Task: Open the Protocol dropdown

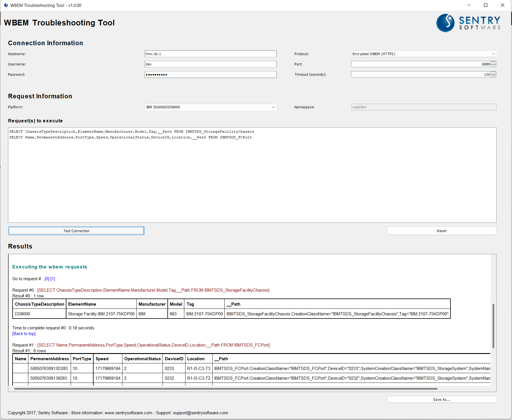Action: coord(424,54)
